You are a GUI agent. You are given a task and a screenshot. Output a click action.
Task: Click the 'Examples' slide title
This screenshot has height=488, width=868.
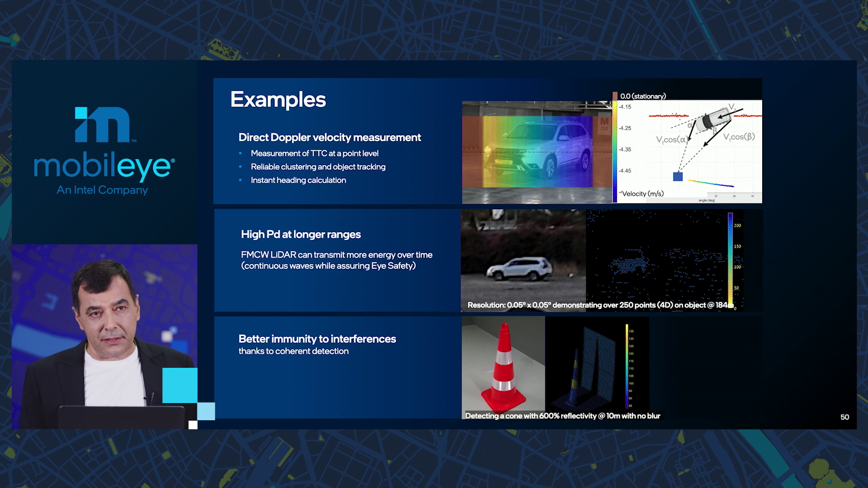pos(278,99)
